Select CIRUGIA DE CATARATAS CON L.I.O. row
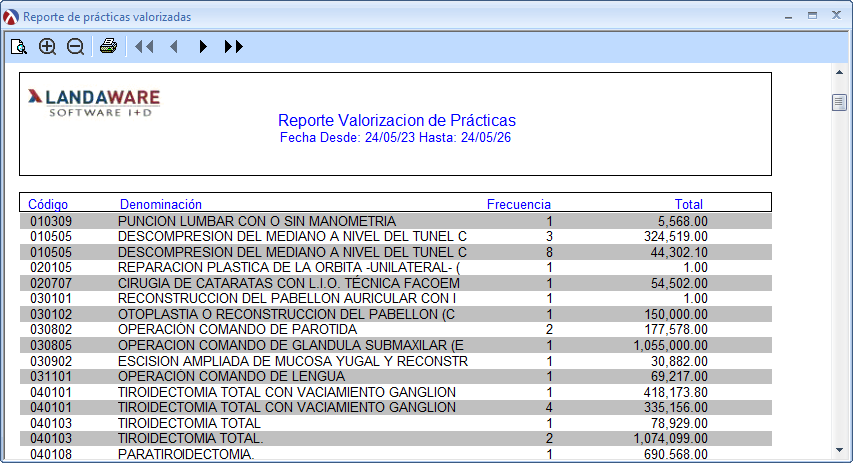This screenshot has height=463, width=853. 289,283
